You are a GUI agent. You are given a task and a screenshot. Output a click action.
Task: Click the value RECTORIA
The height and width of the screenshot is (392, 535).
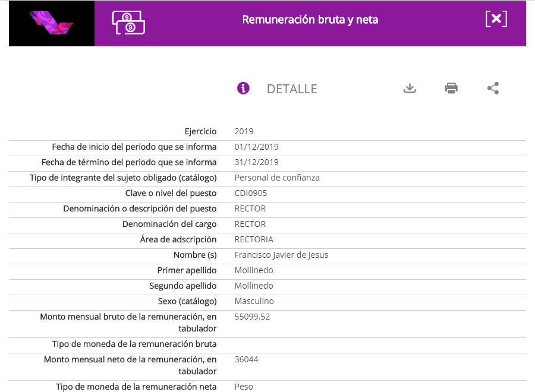point(254,239)
